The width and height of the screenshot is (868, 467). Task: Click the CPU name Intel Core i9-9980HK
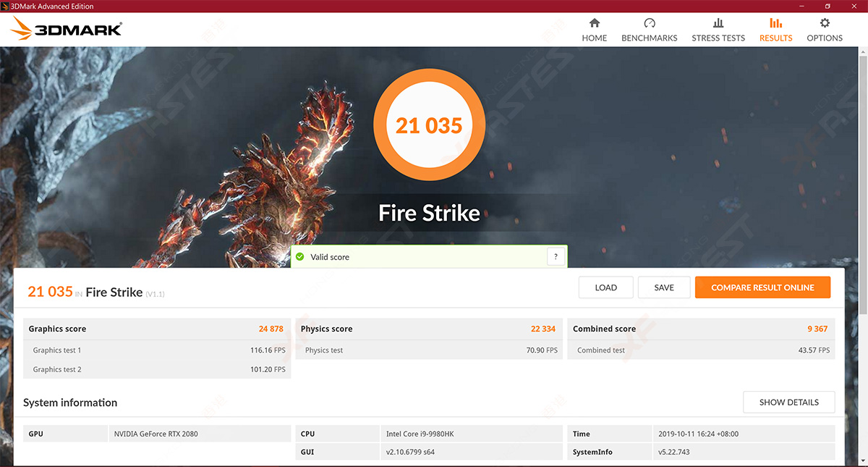tap(420, 434)
